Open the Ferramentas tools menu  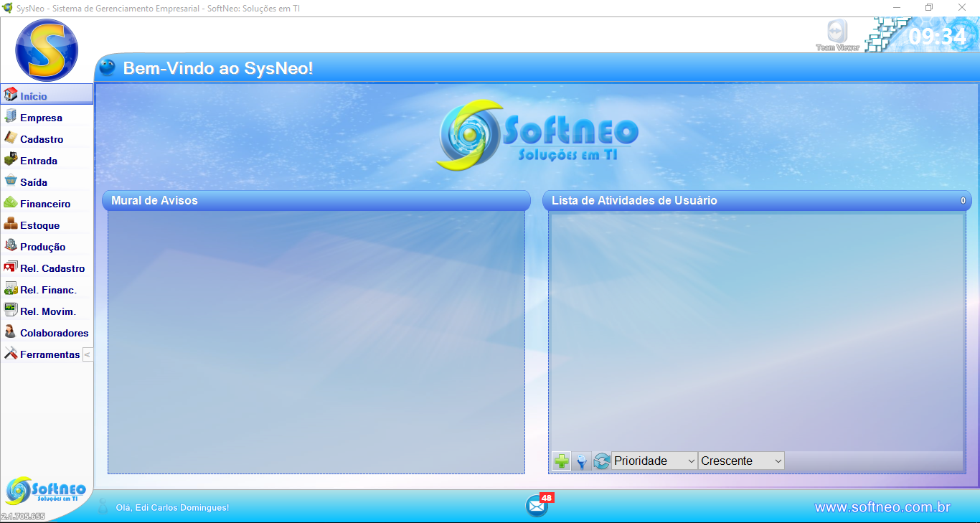pos(50,354)
